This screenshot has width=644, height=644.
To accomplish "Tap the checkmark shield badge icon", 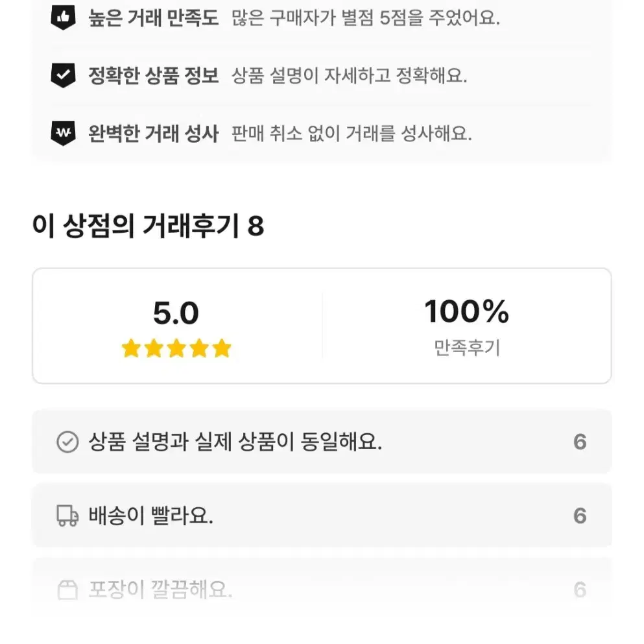I will click(64, 75).
